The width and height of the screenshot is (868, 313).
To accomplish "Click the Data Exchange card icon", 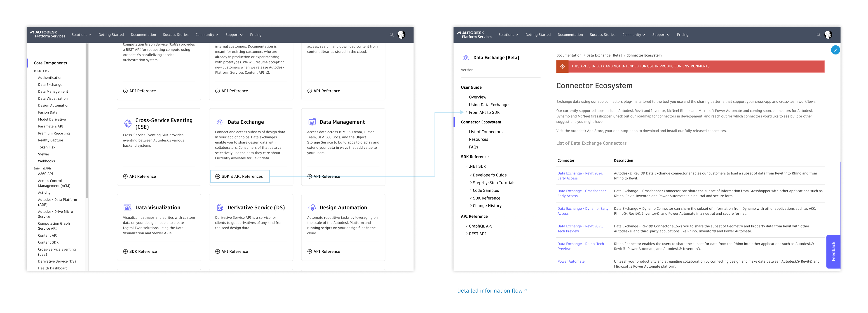I will 220,122.
